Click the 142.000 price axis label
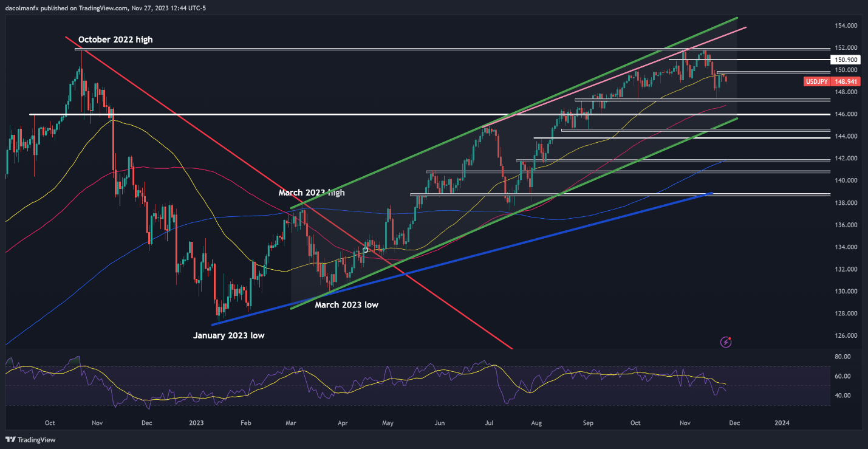 [845, 159]
